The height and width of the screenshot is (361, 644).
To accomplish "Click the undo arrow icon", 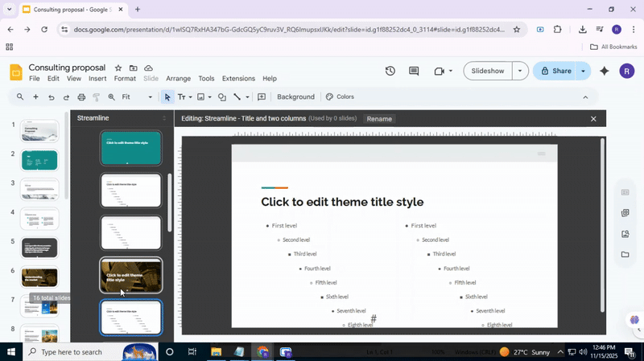I will tap(52, 97).
